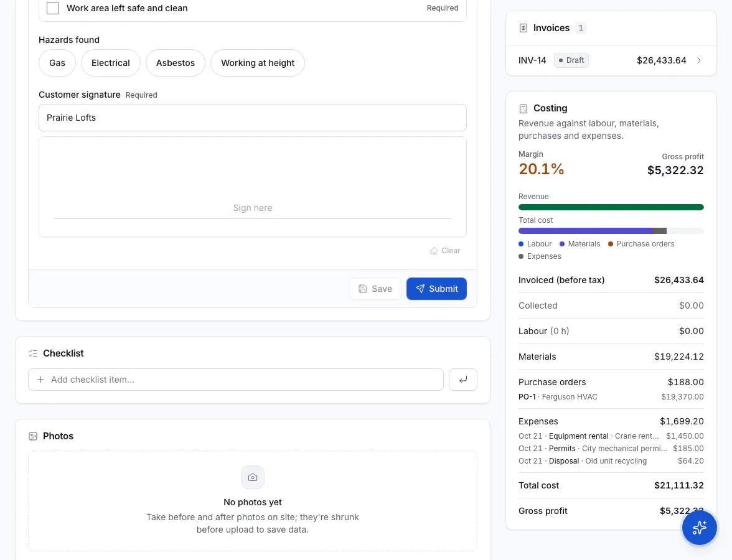Click the Labour legend dot
732x560 pixels.
(x=521, y=244)
